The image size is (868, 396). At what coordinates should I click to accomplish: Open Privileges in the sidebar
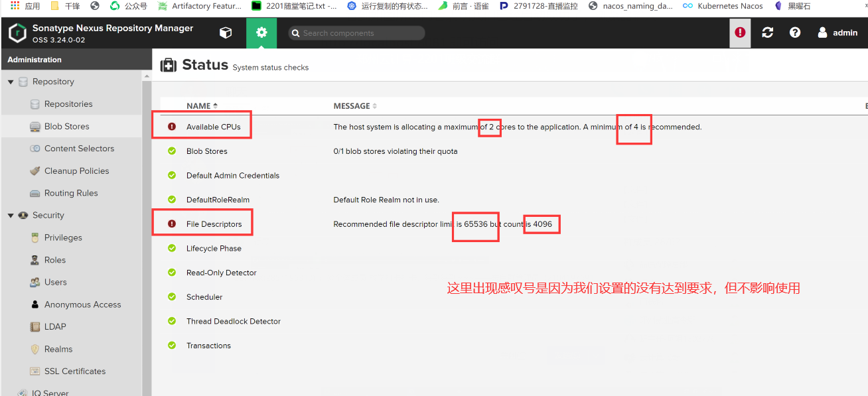[x=63, y=237]
